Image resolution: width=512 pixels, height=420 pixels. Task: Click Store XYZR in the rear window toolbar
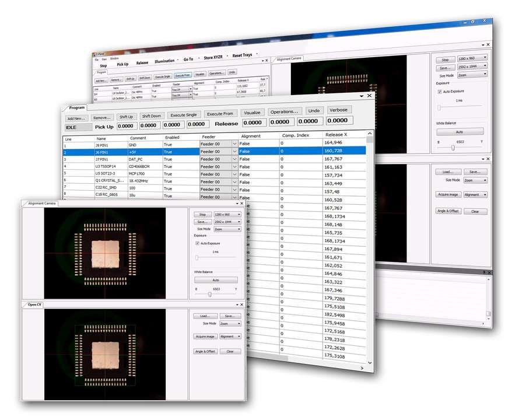pyautogui.click(x=213, y=57)
